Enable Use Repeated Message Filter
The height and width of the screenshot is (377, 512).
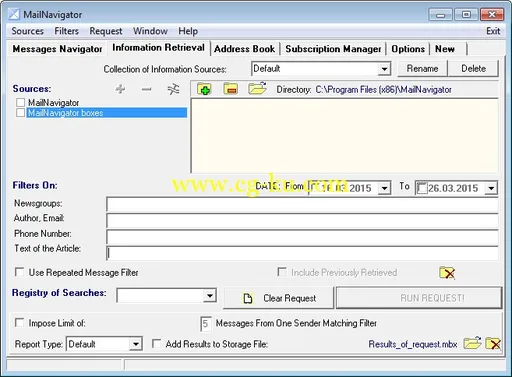19,272
